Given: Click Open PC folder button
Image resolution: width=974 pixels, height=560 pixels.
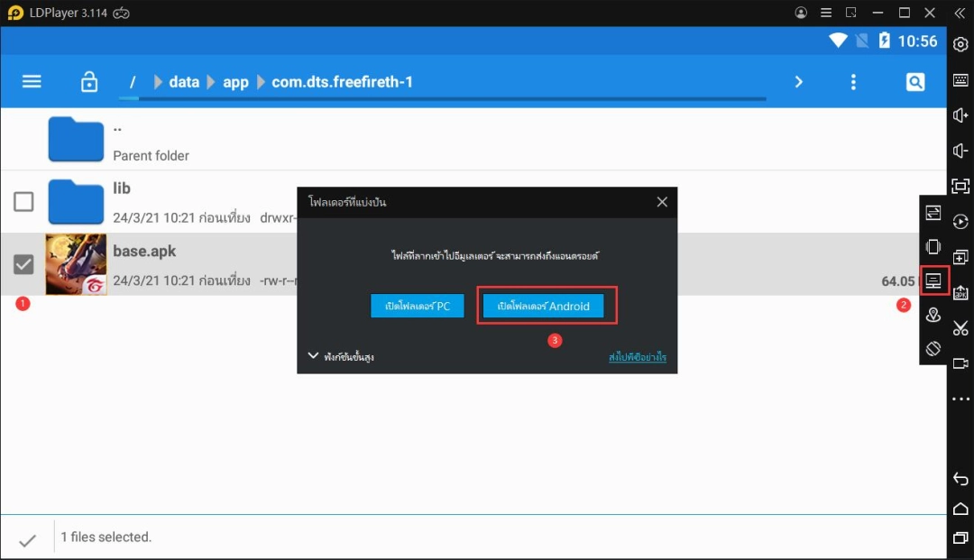Looking at the screenshot, I should coord(417,307).
